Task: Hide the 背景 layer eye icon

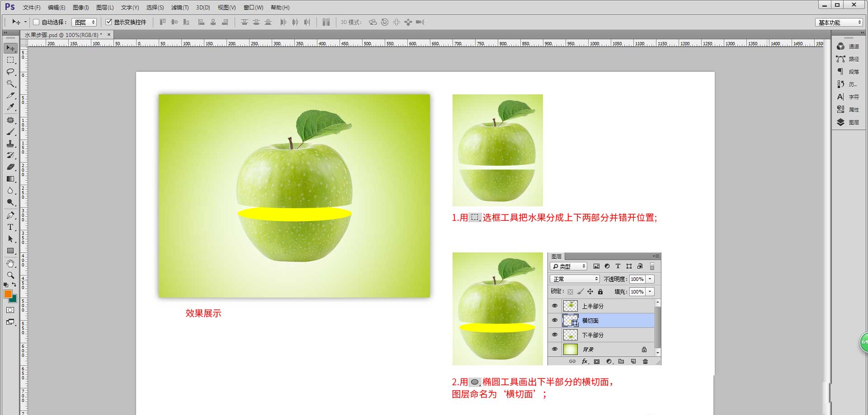Action: coord(555,349)
